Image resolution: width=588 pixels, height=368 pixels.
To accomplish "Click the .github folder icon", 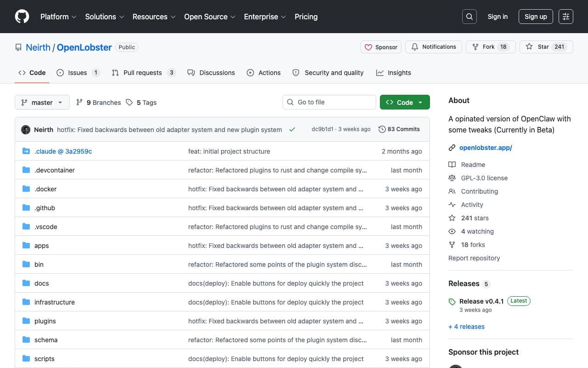I will click(26, 208).
